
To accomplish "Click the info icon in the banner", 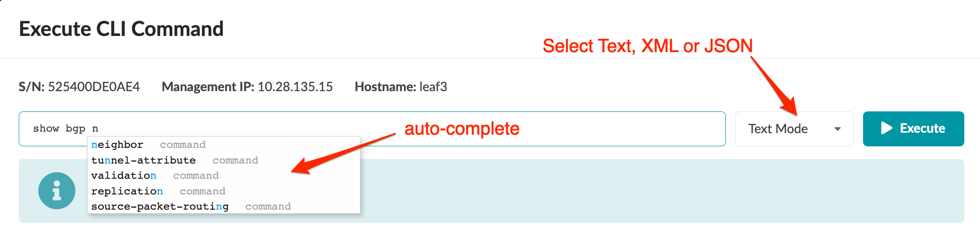I will [x=57, y=191].
